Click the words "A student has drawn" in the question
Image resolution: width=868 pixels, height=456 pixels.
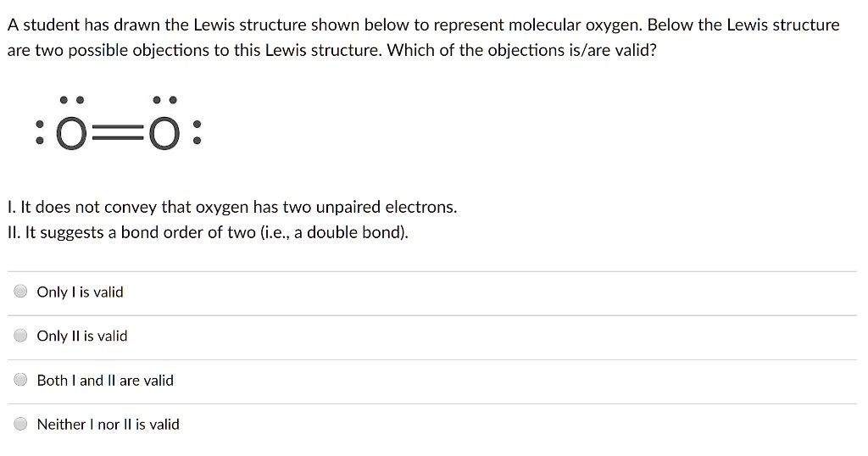72,25
